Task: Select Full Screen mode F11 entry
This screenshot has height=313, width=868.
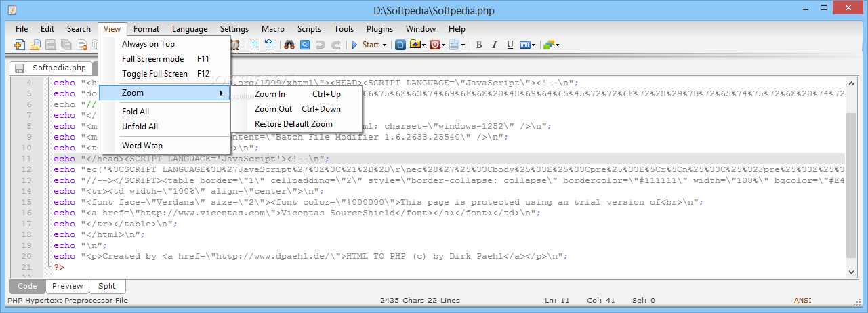Action: [165, 59]
